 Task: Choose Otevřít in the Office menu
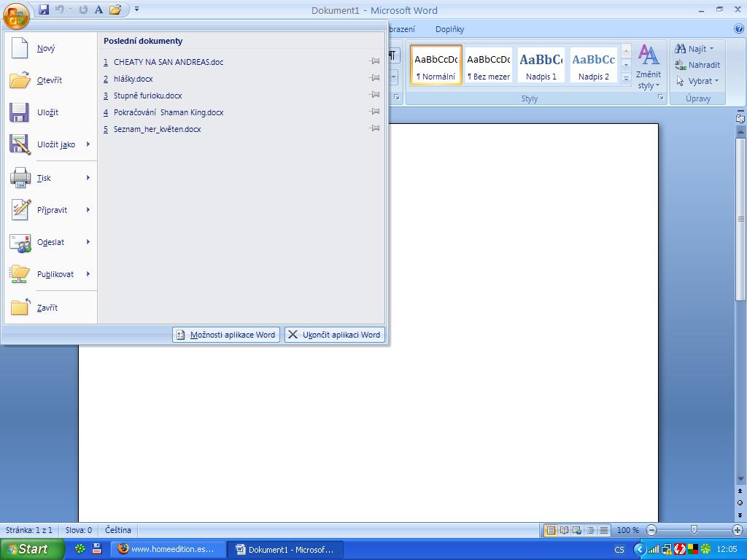click(50, 80)
